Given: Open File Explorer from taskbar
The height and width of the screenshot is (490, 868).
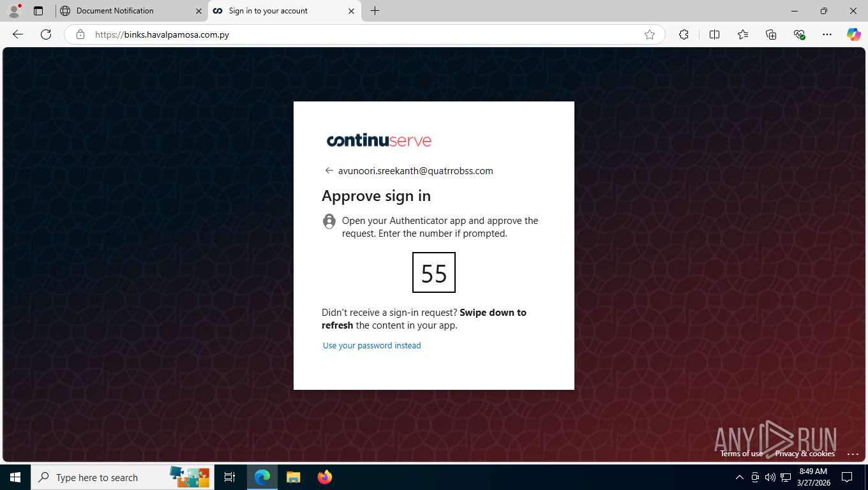Looking at the screenshot, I should click(x=293, y=477).
